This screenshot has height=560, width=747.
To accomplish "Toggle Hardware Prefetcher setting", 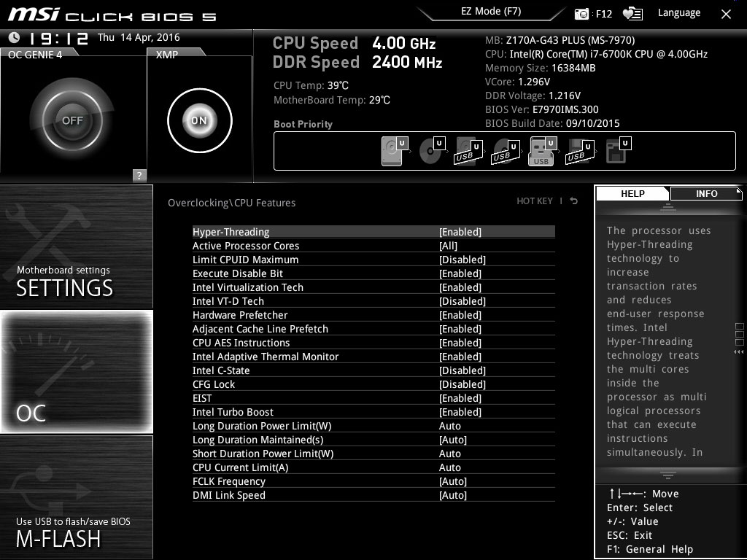I will click(373, 315).
